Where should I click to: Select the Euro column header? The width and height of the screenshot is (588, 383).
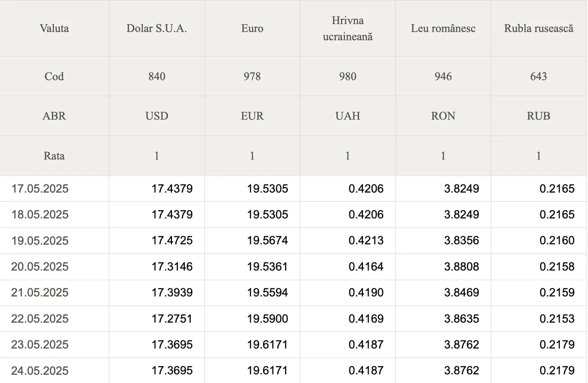click(x=252, y=29)
